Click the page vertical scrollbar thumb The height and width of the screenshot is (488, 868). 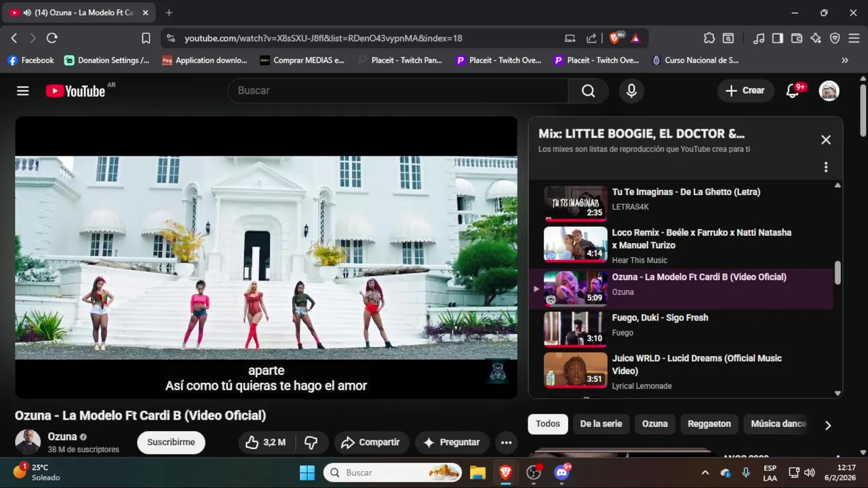(863, 110)
